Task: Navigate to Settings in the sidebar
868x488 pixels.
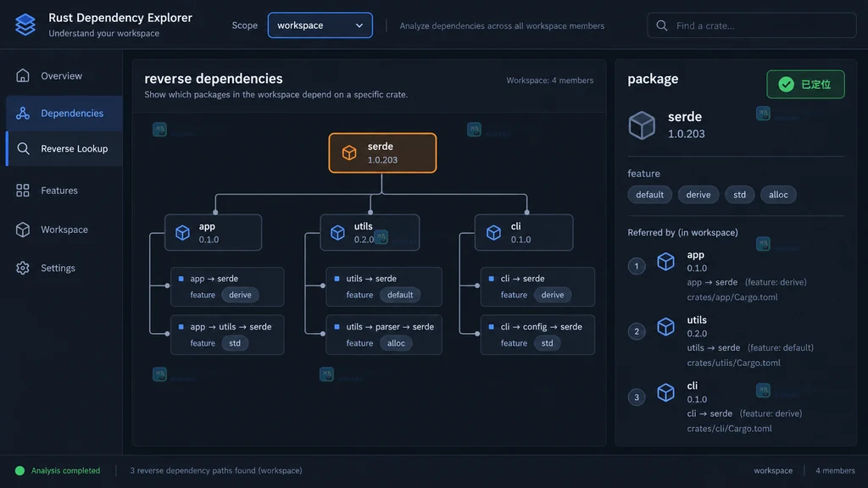Action: click(64, 268)
